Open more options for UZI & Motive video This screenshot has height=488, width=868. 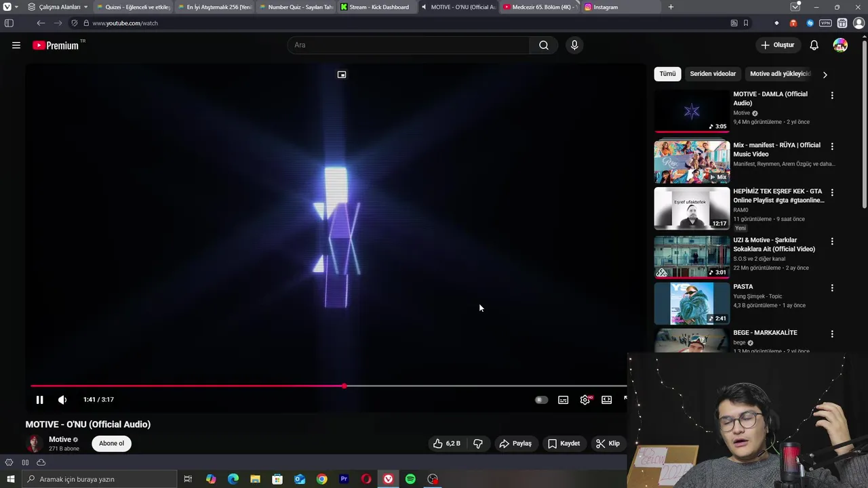832,241
